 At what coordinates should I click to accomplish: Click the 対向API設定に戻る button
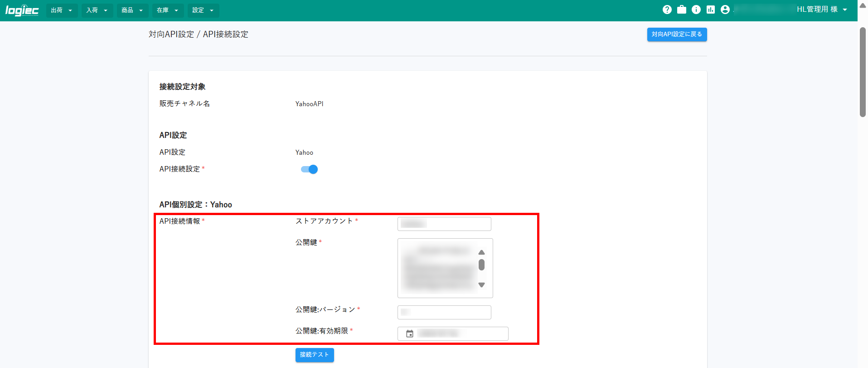coord(676,34)
